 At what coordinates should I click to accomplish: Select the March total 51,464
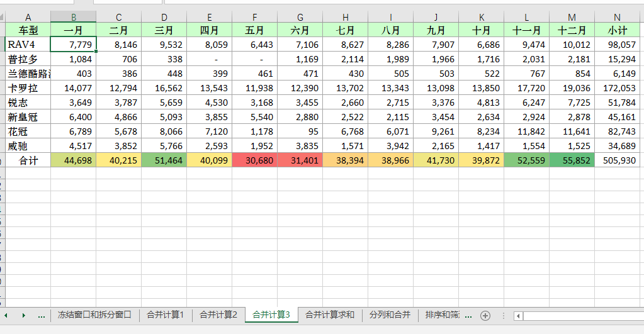pos(164,160)
